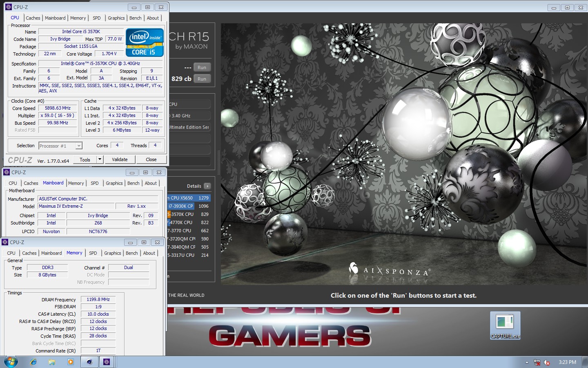Click network status tray icon
Viewport: 588px width, 368px height.
pos(537,362)
